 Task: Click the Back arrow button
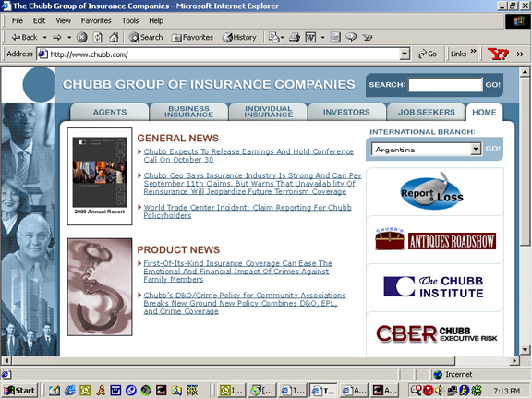tap(24, 37)
